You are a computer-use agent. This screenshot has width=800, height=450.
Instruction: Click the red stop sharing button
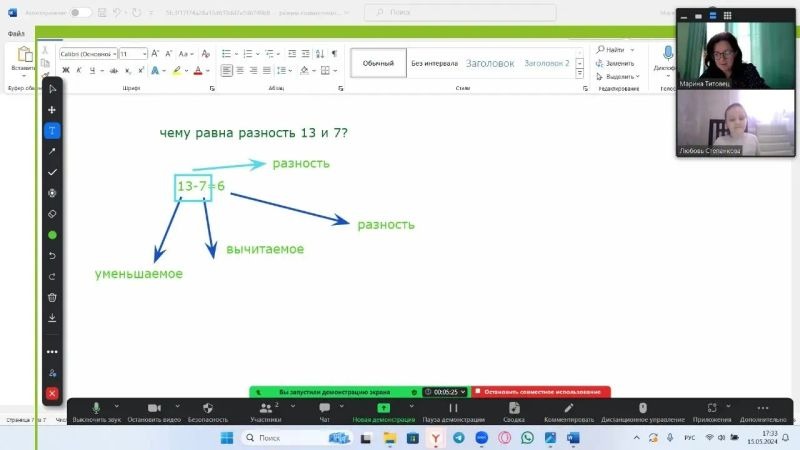point(541,392)
